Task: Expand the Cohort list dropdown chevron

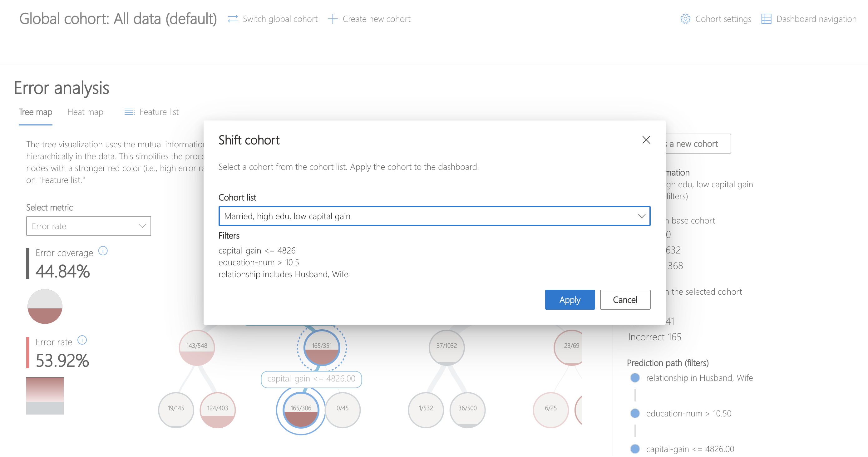Action: click(642, 216)
